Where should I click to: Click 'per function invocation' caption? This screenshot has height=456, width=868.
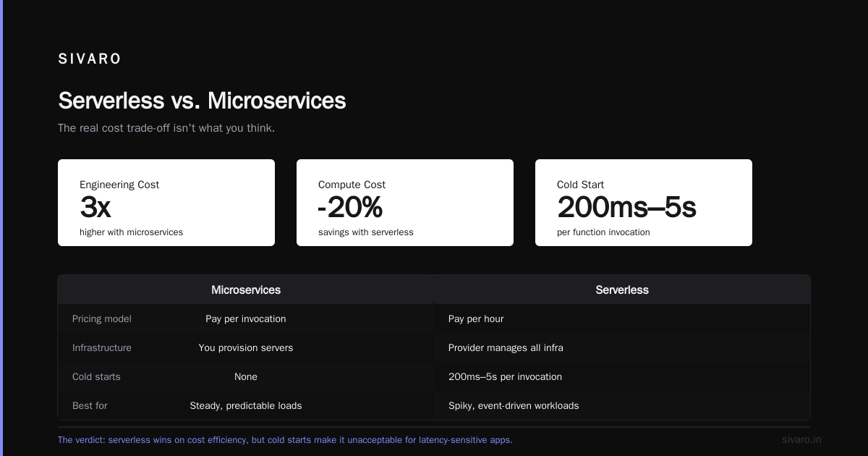pyautogui.click(x=603, y=232)
